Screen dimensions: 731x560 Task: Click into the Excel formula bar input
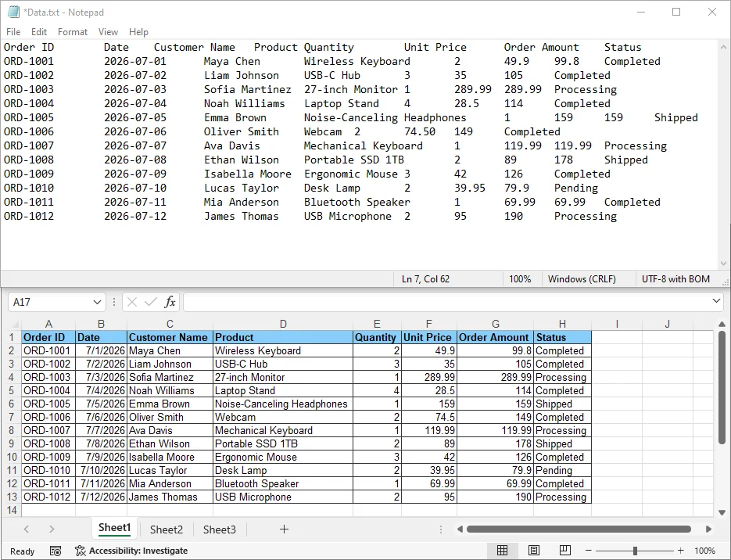pyautogui.click(x=446, y=302)
